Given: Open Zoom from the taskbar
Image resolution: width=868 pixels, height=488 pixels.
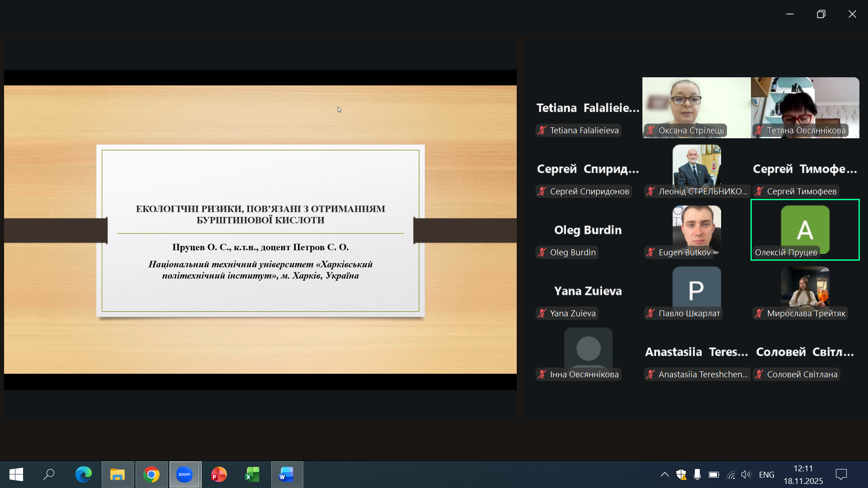Looking at the screenshot, I should point(184,474).
